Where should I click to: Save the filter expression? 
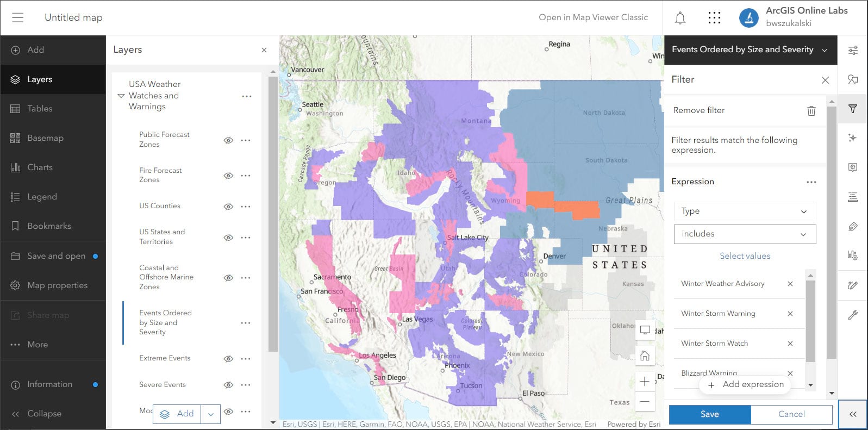point(710,414)
